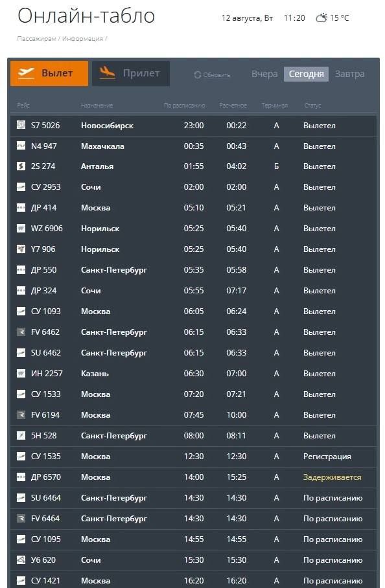Select the Сегодня day filter
Viewport: 385px width, 588px height.
(306, 74)
